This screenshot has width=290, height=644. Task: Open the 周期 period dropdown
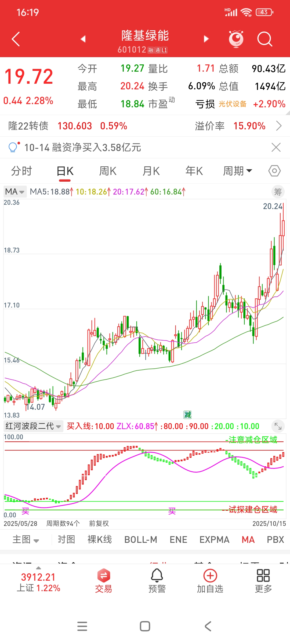point(238,171)
